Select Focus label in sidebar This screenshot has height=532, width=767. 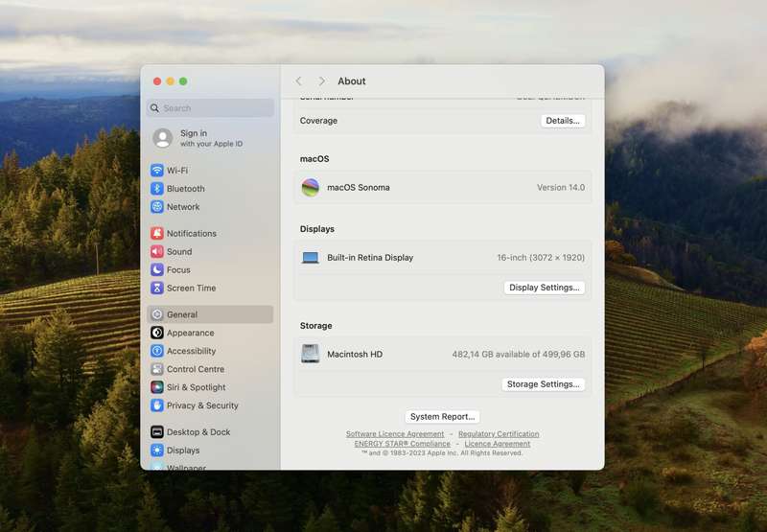coord(178,269)
